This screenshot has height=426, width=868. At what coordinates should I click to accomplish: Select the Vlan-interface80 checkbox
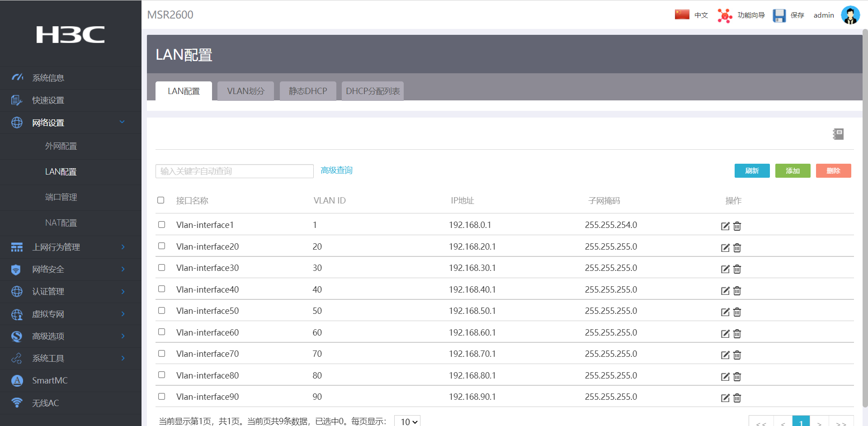(161, 374)
